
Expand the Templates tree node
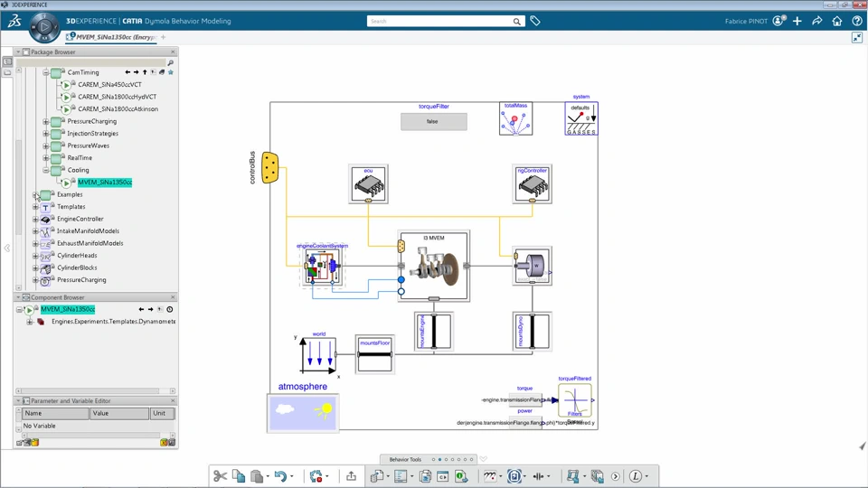click(x=35, y=206)
